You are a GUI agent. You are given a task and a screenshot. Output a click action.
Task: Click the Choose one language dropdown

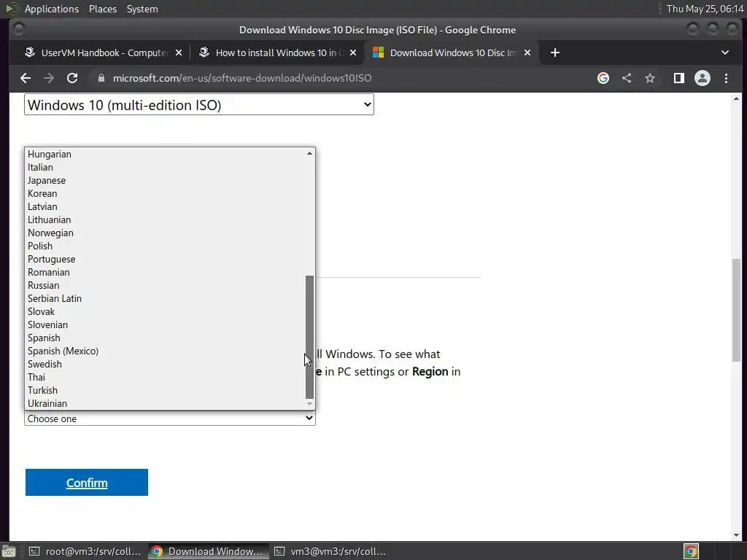pyautogui.click(x=169, y=419)
